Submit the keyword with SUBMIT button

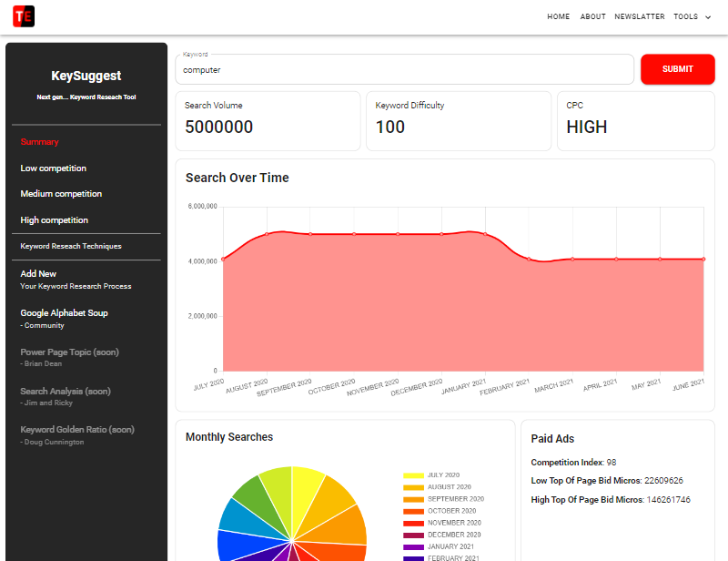[x=677, y=69]
